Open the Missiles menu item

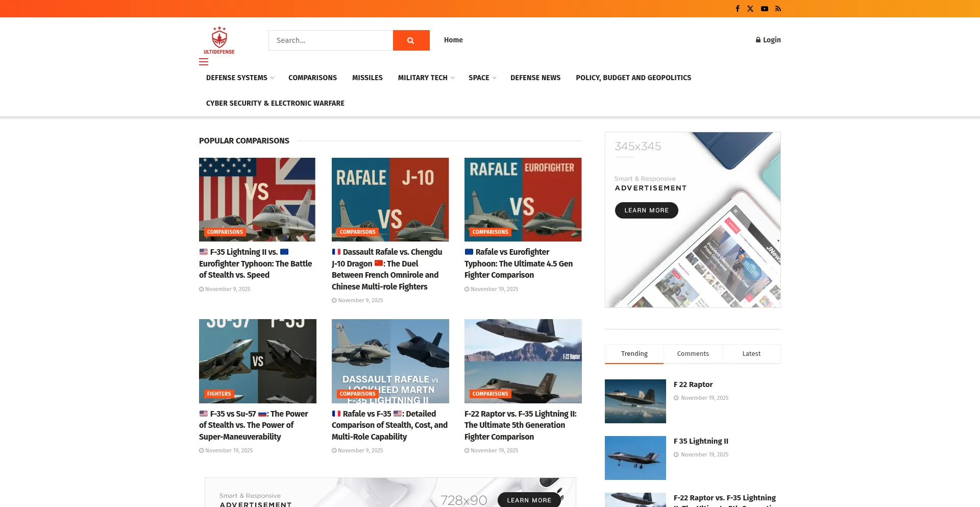point(367,78)
